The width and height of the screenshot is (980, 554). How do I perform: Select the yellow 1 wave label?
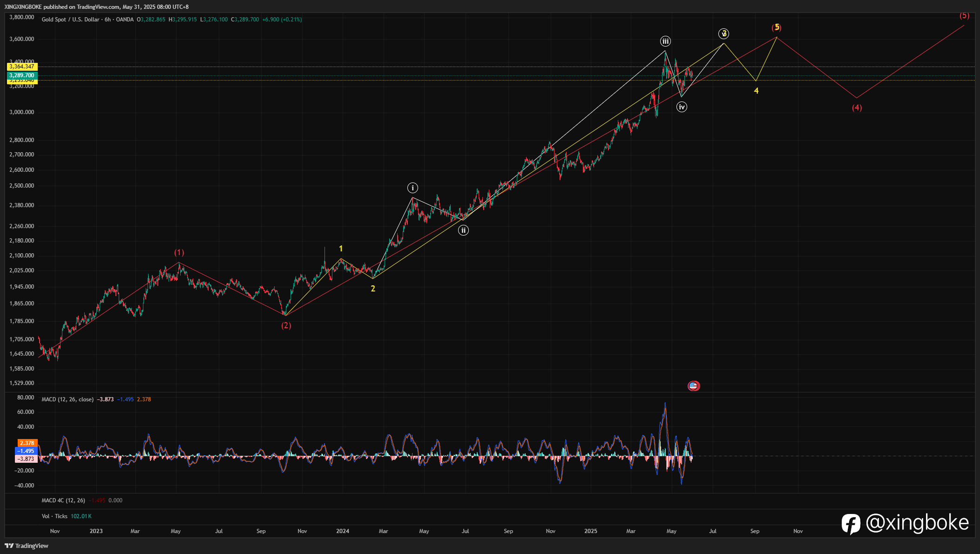pyautogui.click(x=341, y=249)
